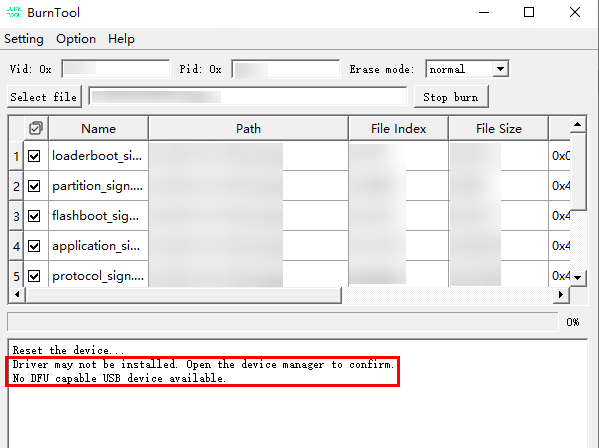Screen dimensions: 599x448
Task: Maximize the BurnTool window
Action: point(529,12)
